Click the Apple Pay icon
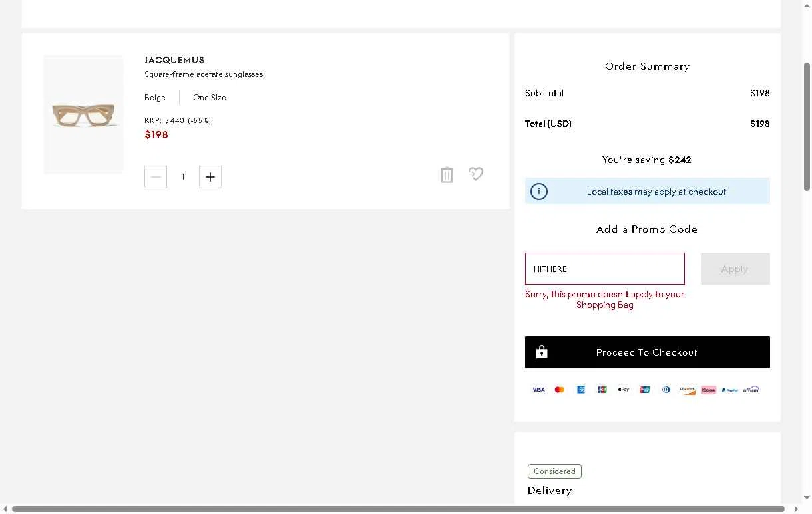Viewport: 812px width, 514px height. (x=624, y=390)
